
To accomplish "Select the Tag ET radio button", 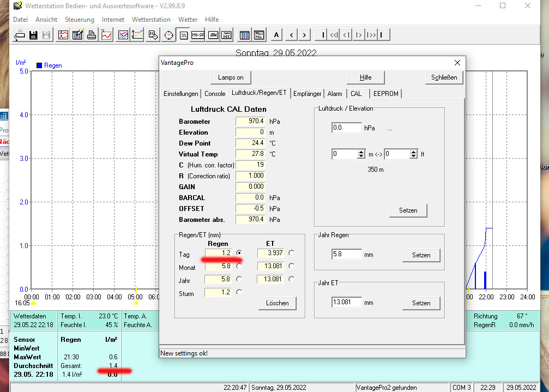I will tap(292, 253).
